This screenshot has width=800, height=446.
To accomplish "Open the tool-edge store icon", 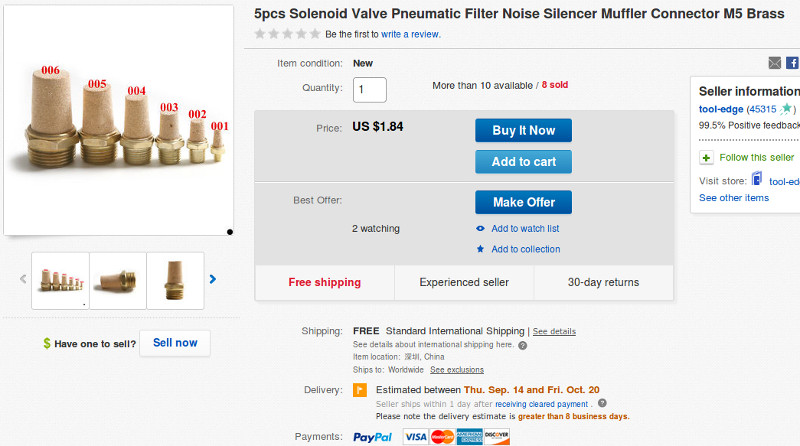I will pyautogui.click(x=757, y=180).
